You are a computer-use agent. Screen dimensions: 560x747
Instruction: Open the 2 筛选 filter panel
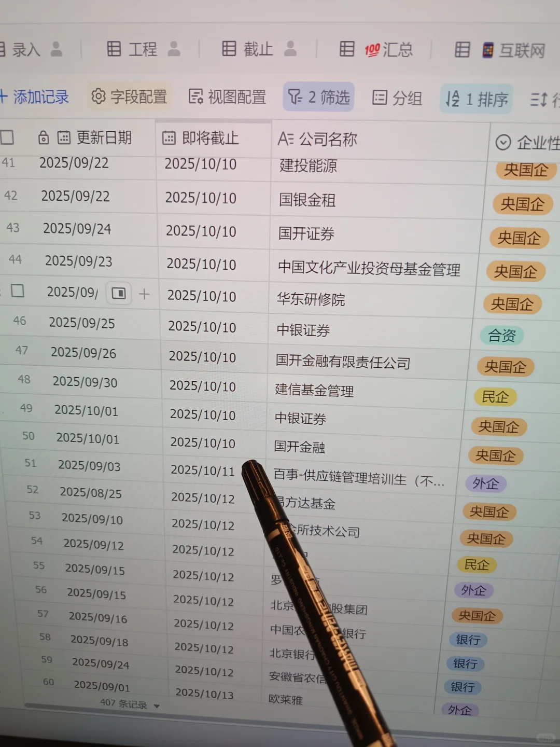(x=319, y=97)
